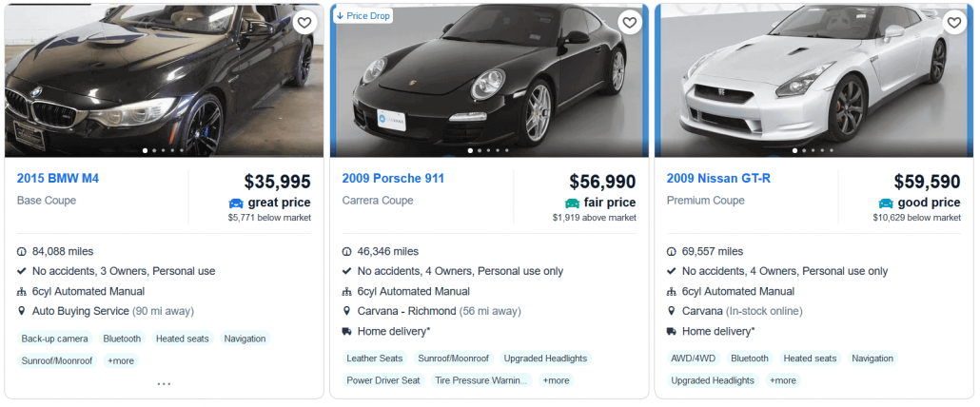Image resolution: width=980 pixels, height=407 pixels.
Task: Click Porsche home delivery truck icon
Action: click(347, 331)
